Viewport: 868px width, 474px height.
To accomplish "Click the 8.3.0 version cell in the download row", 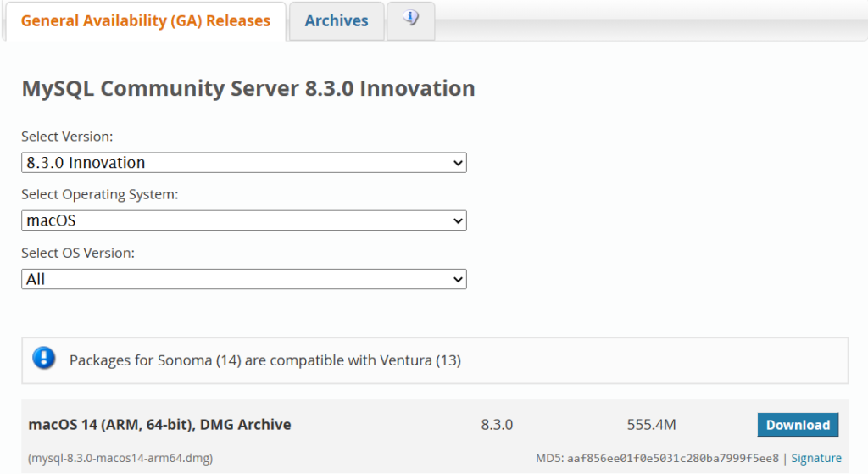I will tap(497, 425).
